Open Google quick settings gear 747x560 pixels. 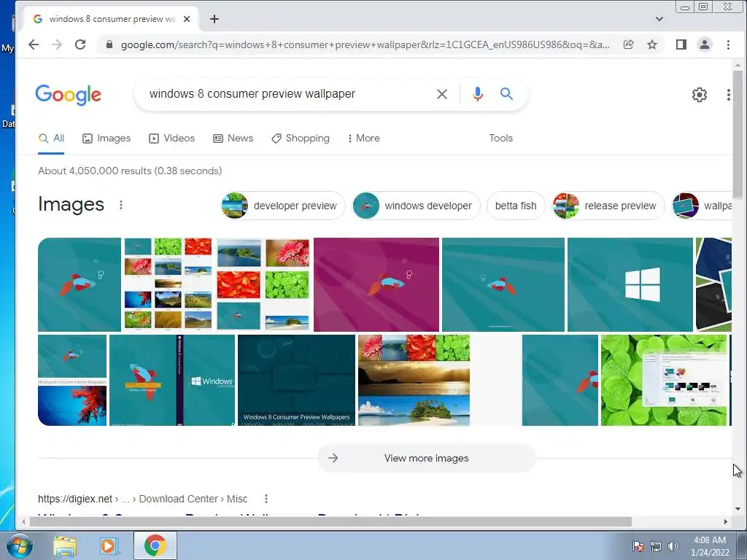pyautogui.click(x=700, y=95)
